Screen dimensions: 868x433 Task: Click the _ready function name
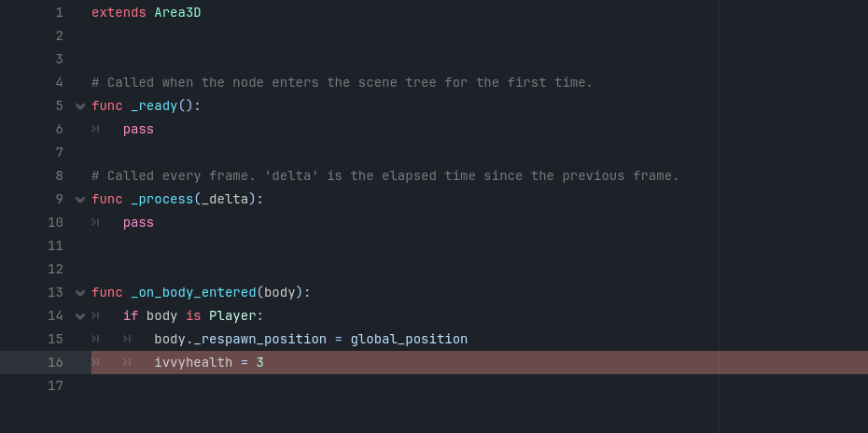click(x=154, y=106)
